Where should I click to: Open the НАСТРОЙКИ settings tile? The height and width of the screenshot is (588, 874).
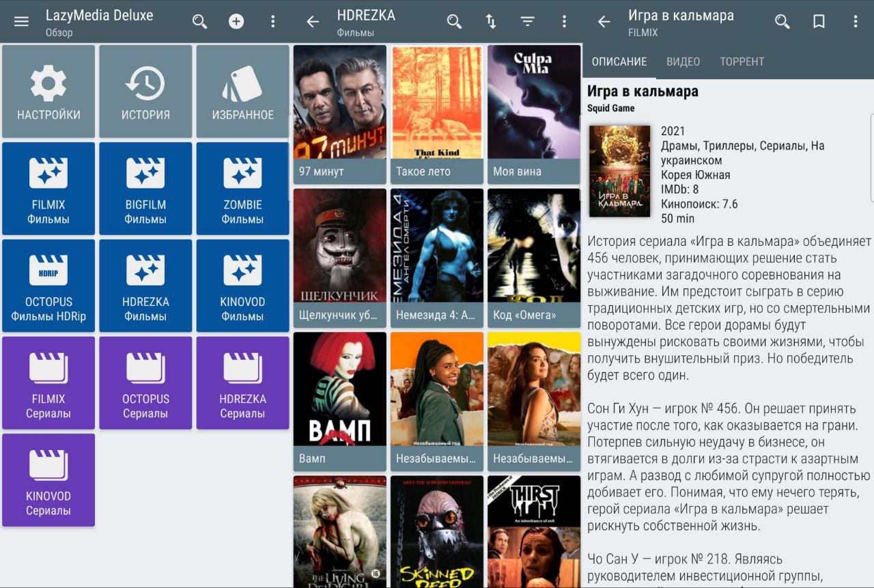click(x=48, y=92)
